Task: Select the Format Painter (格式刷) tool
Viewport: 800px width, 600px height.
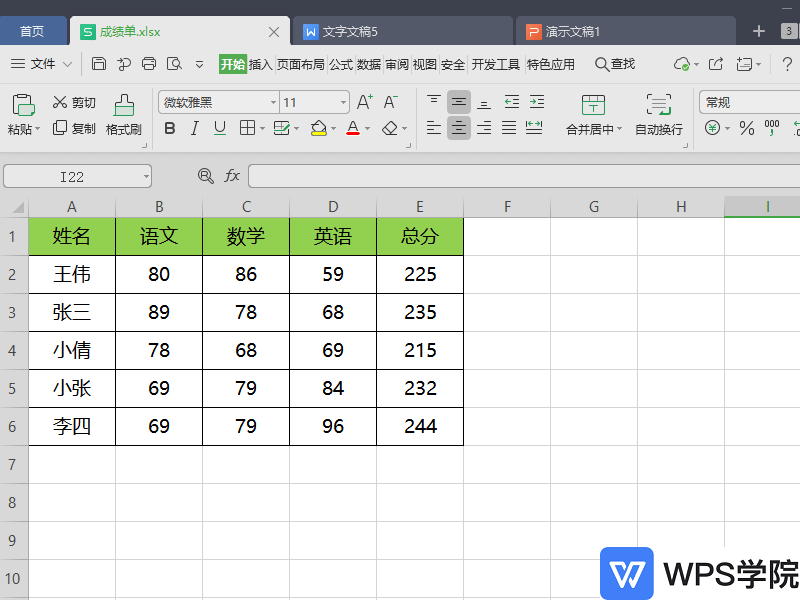Action: 123,115
